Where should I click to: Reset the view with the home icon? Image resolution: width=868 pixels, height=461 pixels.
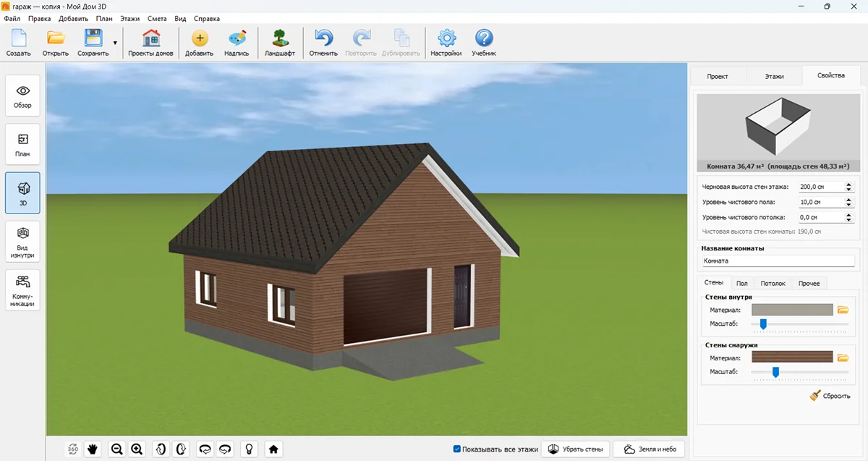click(x=273, y=449)
